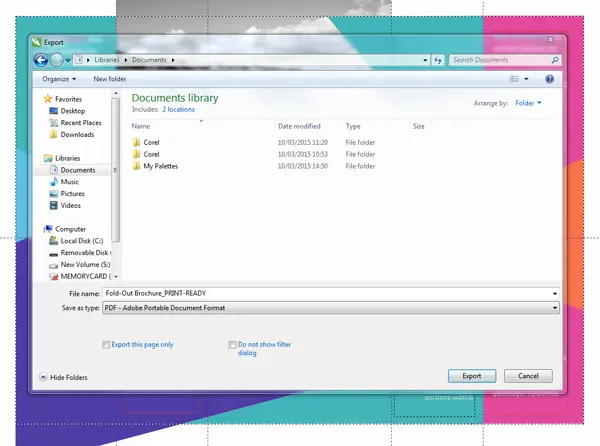Click the refresh icon beside address bar
The image size is (600, 446).
[438, 60]
